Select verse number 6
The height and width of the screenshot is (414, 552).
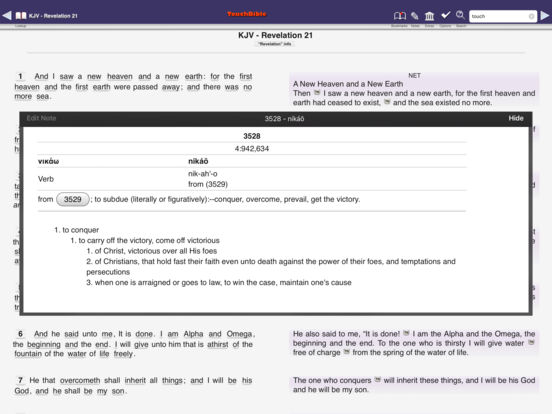(x=20, y=334)
